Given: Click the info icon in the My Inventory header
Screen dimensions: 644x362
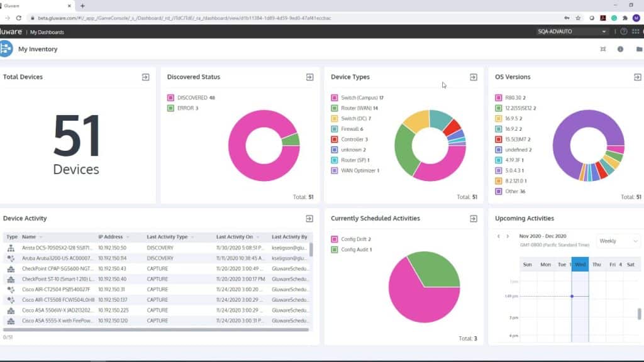Looking at the screenshot, I should (x=620, y=48).
